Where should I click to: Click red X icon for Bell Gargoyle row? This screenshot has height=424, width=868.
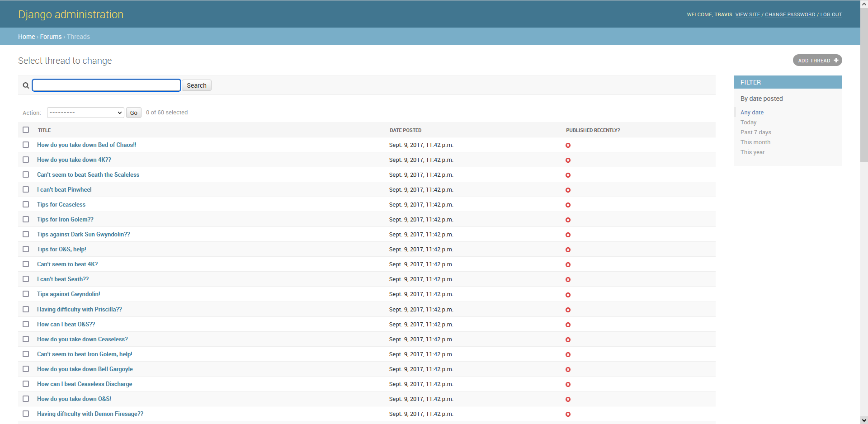568,370
